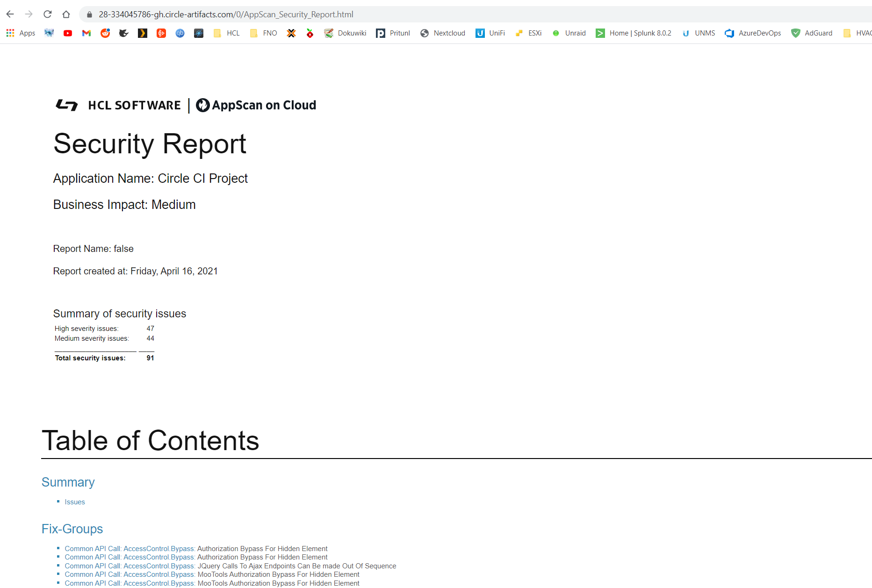Open second Authorization Bypass For Hidden Element link
The height and width of the screenshot is (588, 872).
[196, 557]
